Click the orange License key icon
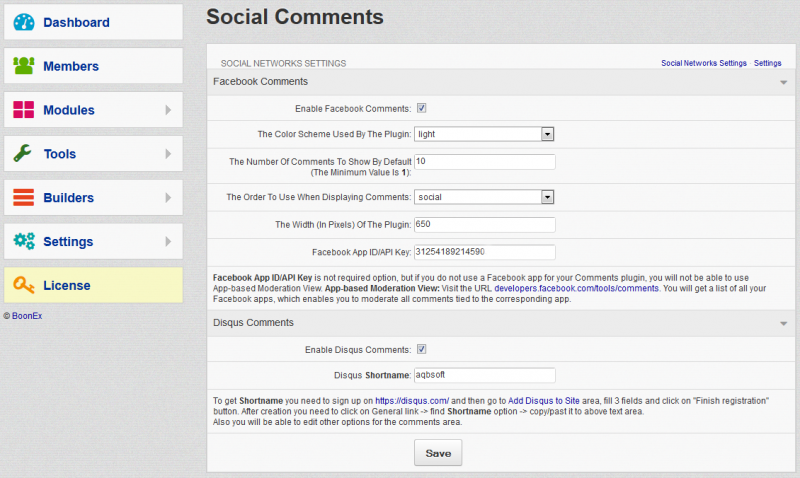 23,285
